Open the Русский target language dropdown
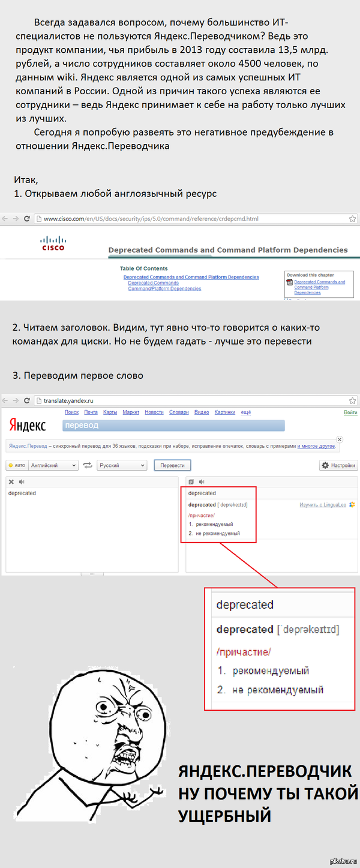This screenshot has height=868, width=360. pos(122,465)
